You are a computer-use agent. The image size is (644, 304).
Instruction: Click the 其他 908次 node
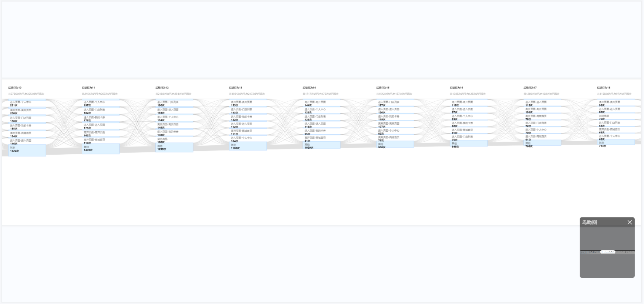pos(395,145)
